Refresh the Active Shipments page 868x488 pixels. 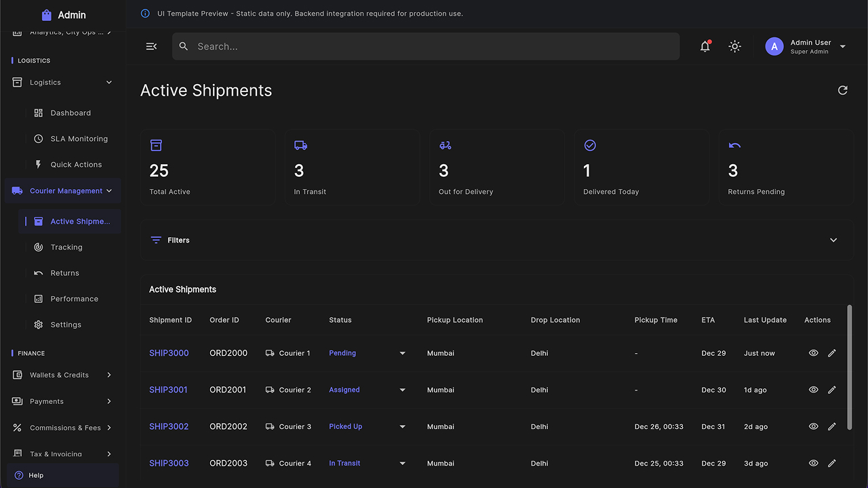843,90
